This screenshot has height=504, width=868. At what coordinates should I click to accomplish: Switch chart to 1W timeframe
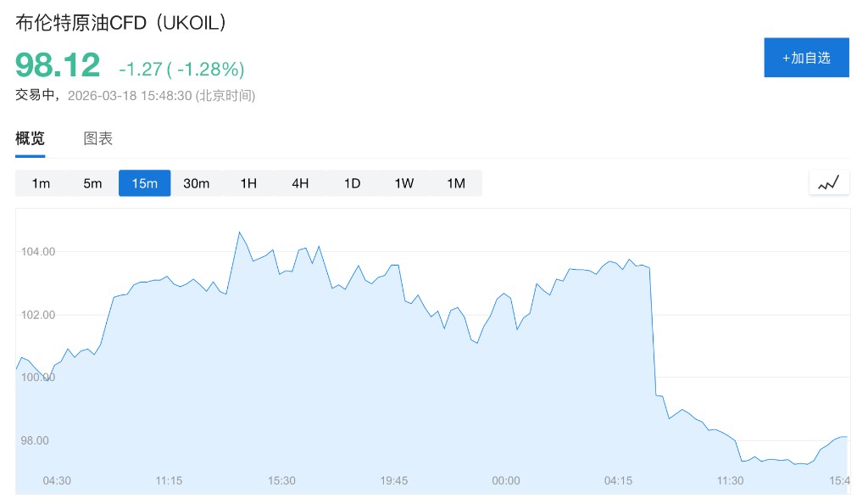click(x=404, y=183)
